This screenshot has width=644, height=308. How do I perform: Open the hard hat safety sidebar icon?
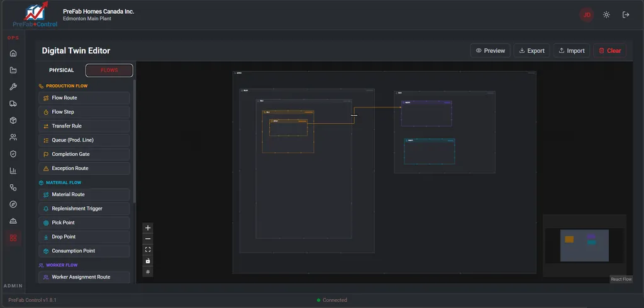click(13, 221)
